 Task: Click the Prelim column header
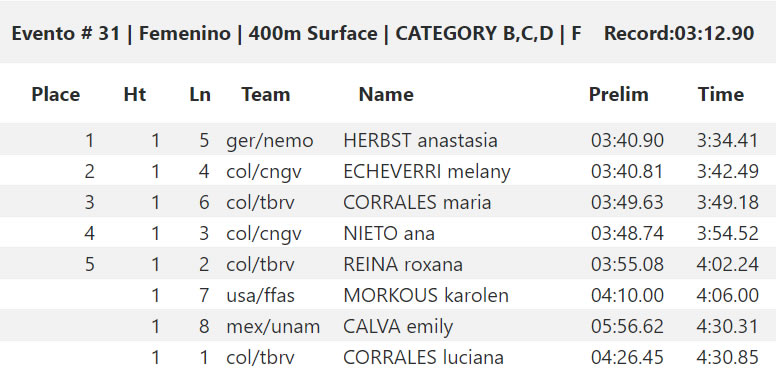[x=619, y=94]
